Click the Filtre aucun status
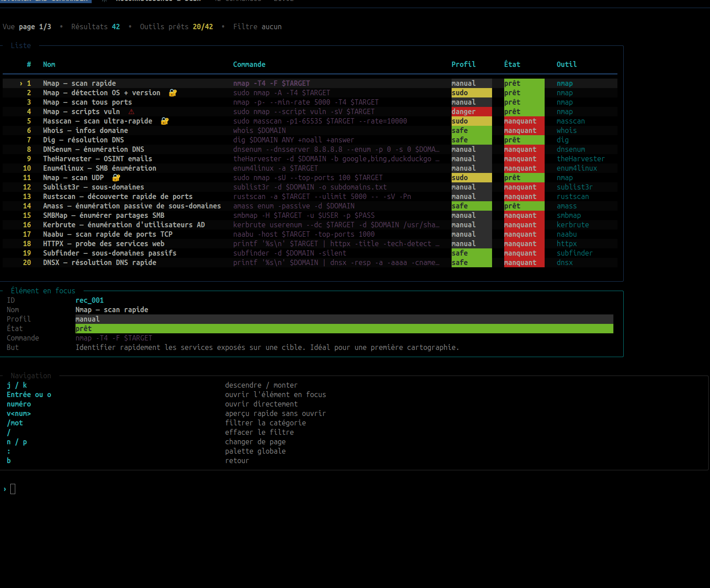This screenshot has height=588, width=710. click(x=257, y=27)
